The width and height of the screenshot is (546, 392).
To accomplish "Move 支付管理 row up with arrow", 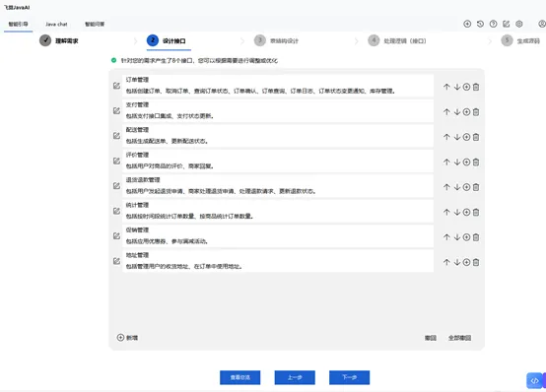I will [446, 112].
